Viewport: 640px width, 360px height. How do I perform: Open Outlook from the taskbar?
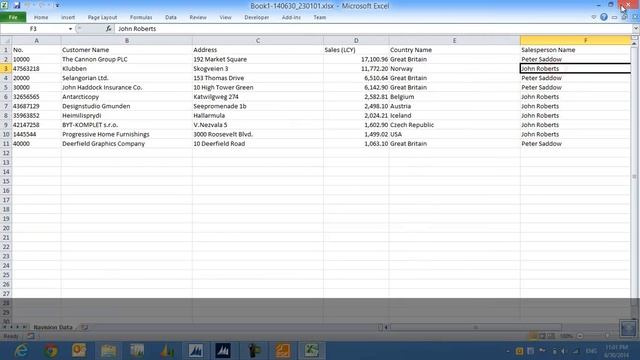79,351
